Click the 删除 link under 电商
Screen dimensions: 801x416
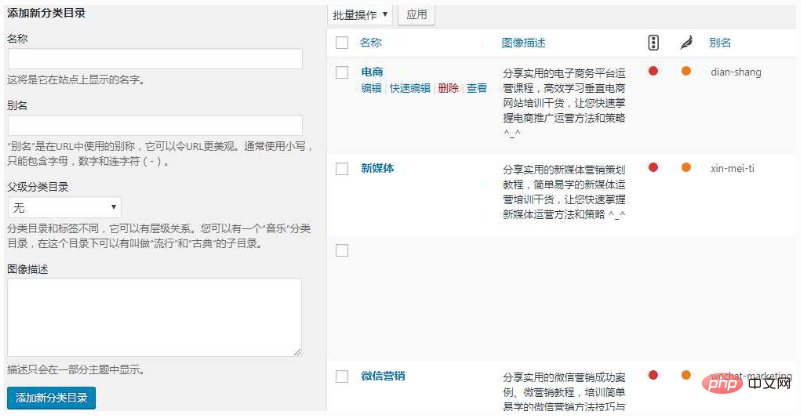[448, 88]
